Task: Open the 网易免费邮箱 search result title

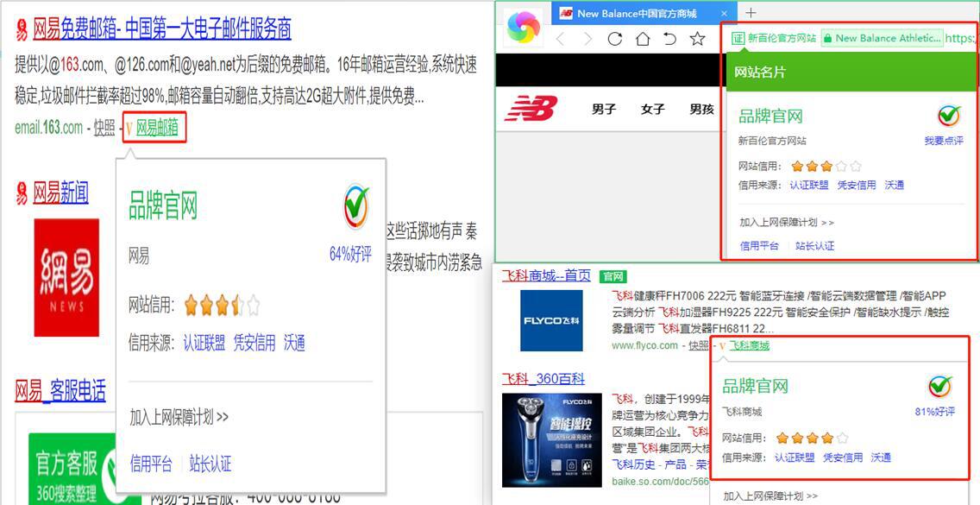Action: (161, 29)
